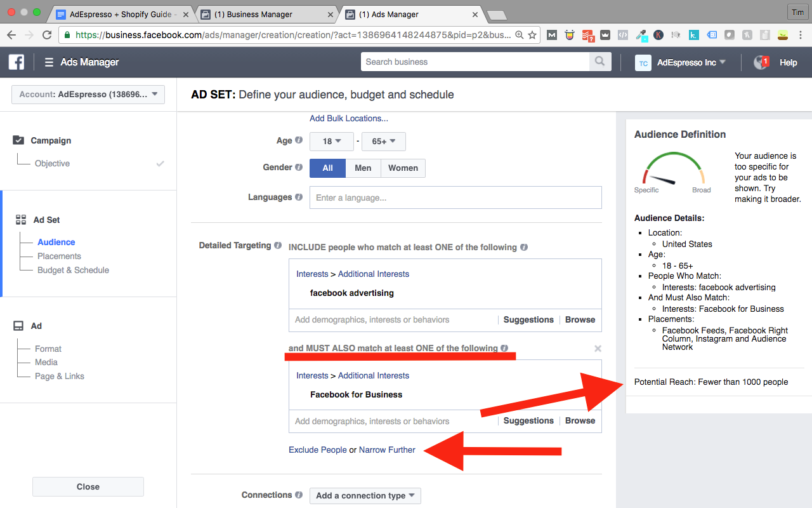The width and height of the screenshot is (812, 508).
Task: Click Add Bulk Locations link
Action: pyautogui.click(x=349, y=118)
